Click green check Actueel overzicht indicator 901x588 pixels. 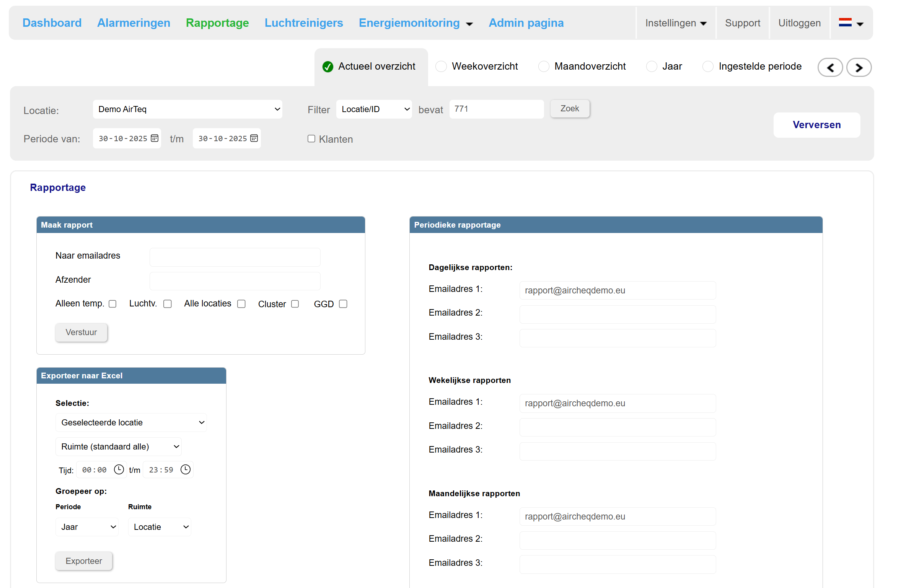coord(328,67)
